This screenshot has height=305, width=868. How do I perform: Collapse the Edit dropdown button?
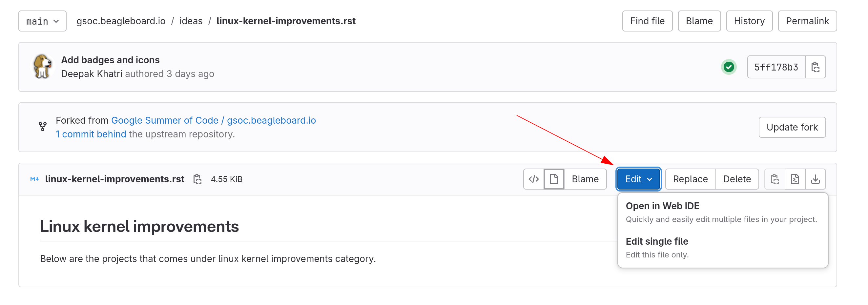point(638,179)
